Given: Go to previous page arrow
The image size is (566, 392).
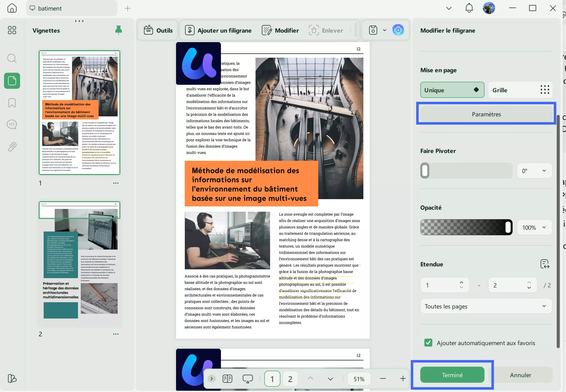Looking at the screenshot, I should point(310,378).
